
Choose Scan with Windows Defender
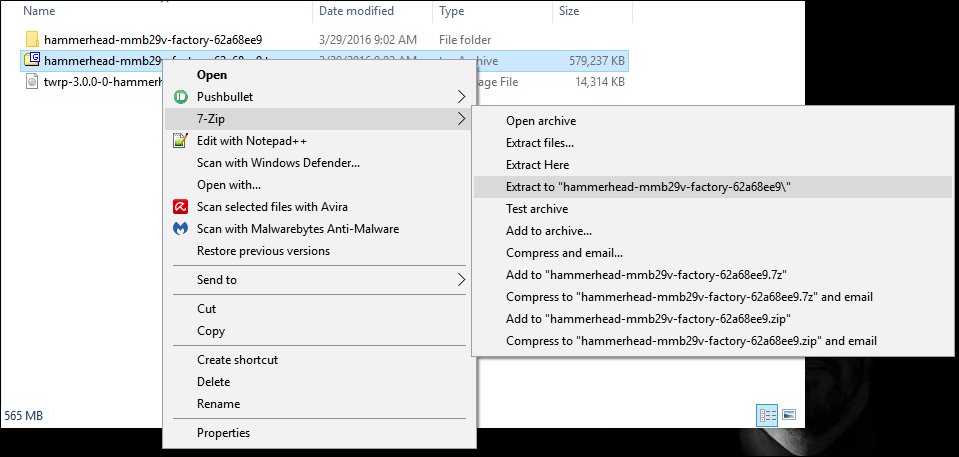point(320,163)
